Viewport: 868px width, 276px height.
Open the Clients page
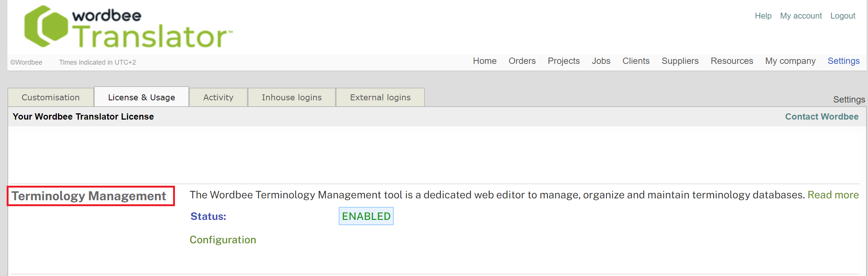click(636, 61)
